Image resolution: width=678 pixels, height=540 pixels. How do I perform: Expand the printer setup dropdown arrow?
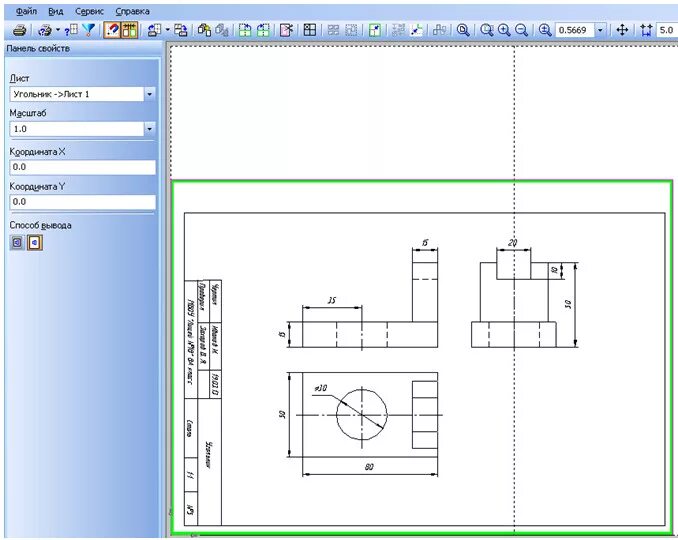[58, 30]
